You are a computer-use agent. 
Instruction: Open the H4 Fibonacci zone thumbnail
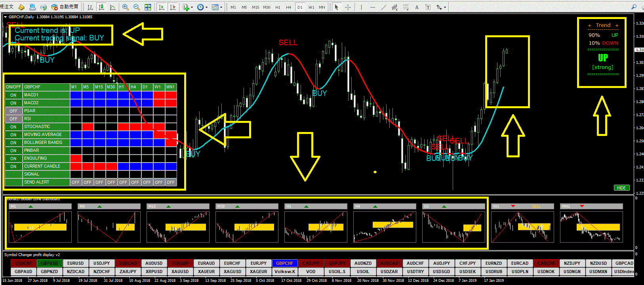(385, 226)
